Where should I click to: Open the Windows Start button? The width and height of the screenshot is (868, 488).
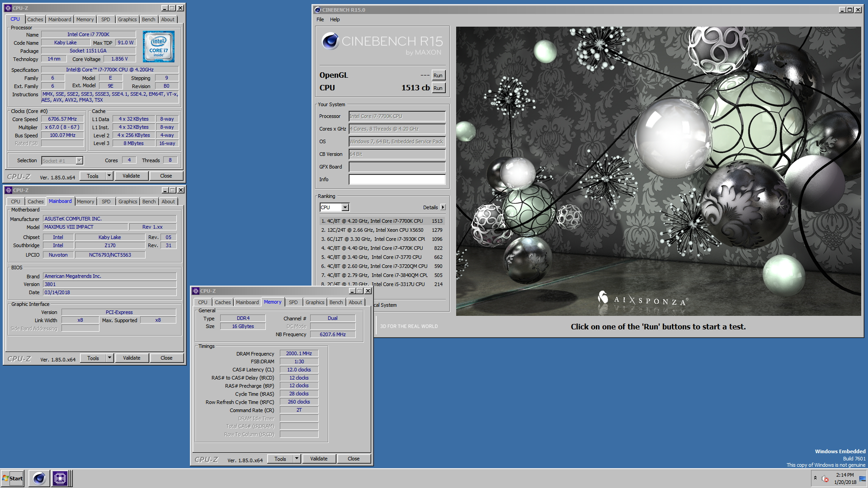pos(13,478)
